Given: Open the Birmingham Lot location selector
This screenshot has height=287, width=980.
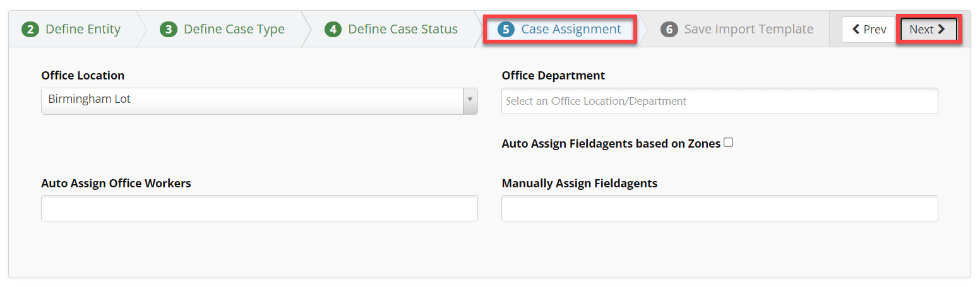Looking at the screenshot, I should pyautogui.click(x=253, y=100).
